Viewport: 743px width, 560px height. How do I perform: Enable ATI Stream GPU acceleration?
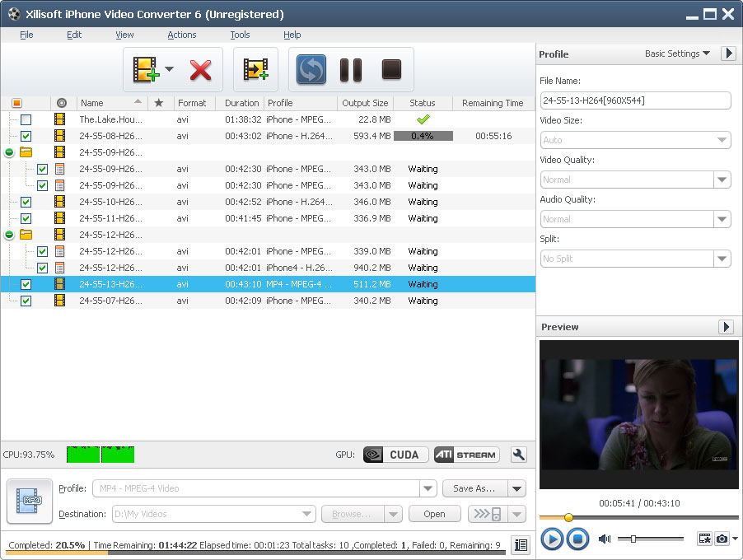coord(466,455)
